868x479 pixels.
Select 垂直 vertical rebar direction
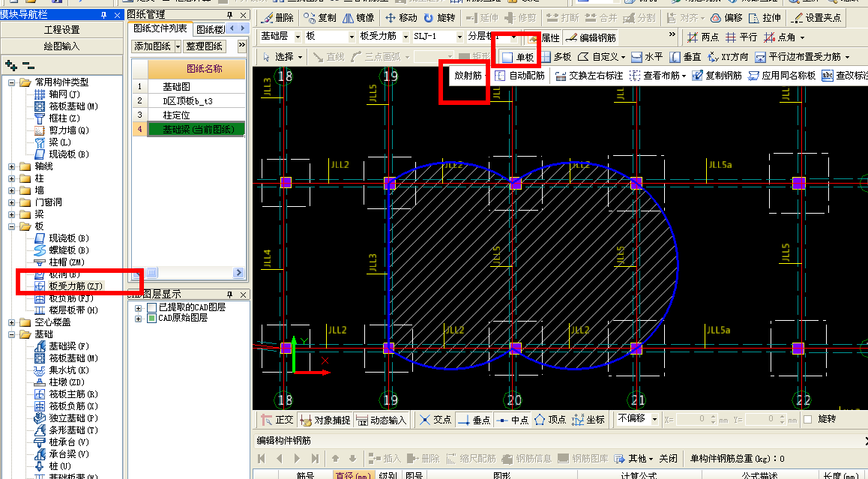point(685,56)
